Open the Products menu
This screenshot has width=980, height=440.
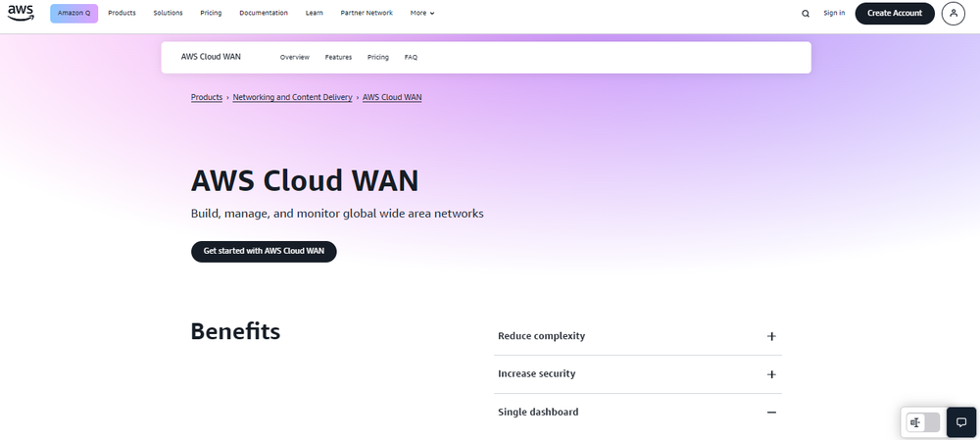(x=122, y=13)
